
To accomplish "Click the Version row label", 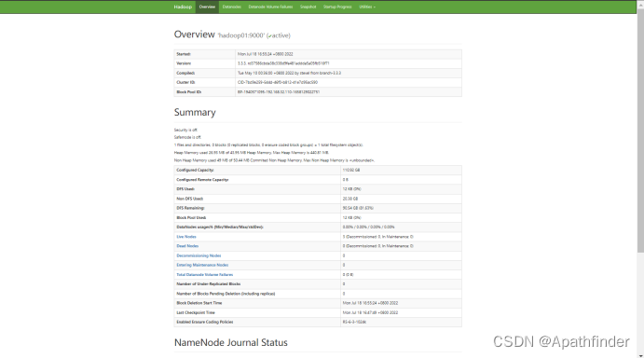I will click(184, 63).
